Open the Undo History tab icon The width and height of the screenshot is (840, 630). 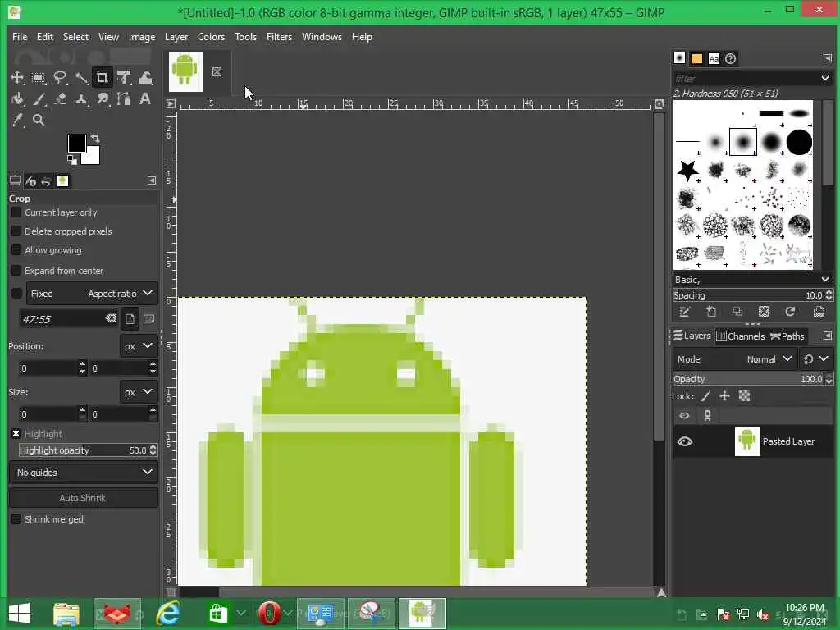pyautogui.click(x=46, y=181)
